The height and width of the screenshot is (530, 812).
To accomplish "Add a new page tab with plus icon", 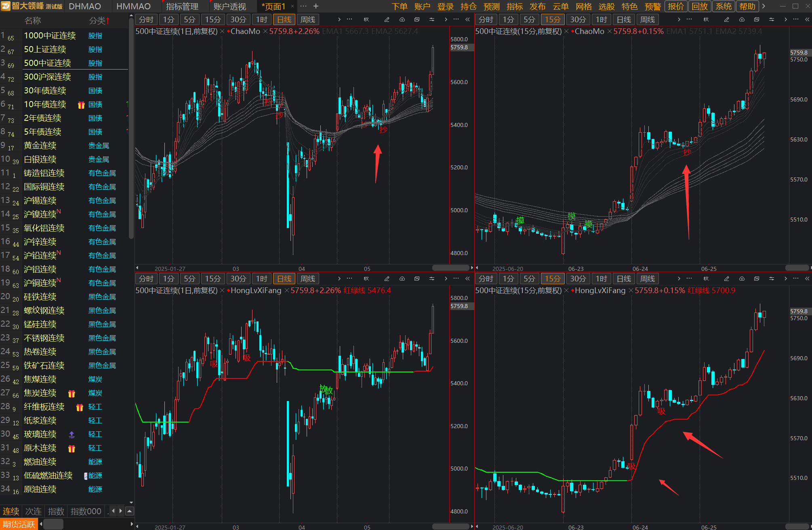I will point(316,6).
